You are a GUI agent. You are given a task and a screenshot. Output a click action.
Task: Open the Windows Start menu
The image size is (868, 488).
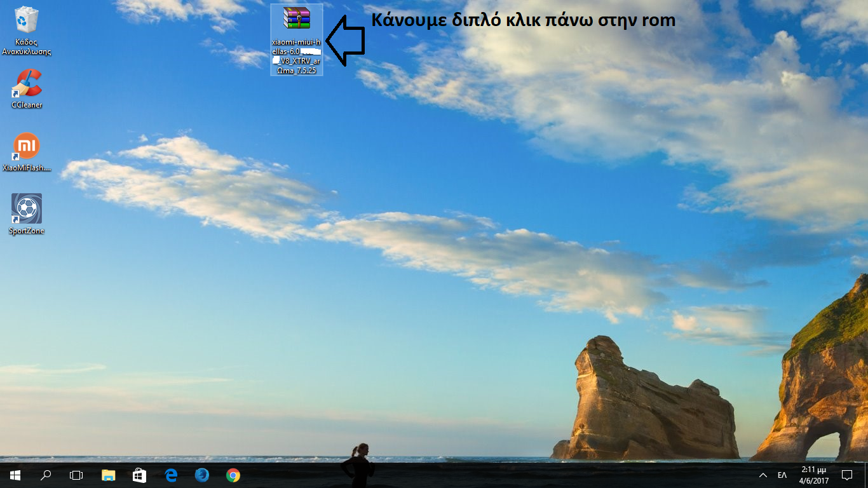[x=15, y=475]
